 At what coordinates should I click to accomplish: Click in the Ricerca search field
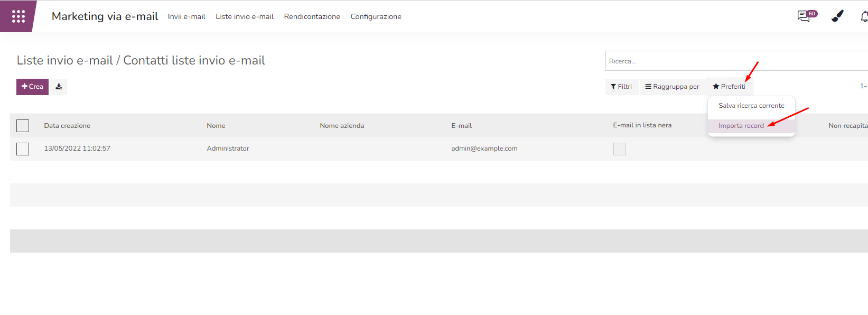[734, 61]
